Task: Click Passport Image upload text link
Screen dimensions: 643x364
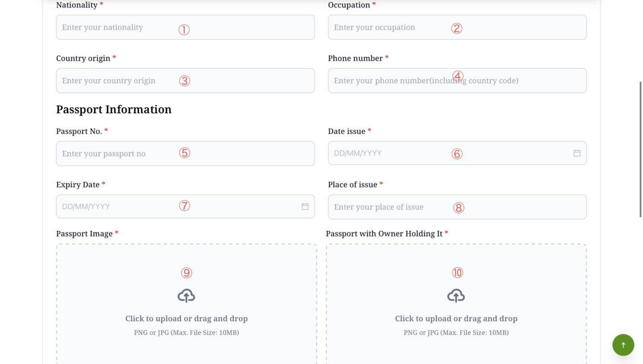Action: click(x=186, y=319)
